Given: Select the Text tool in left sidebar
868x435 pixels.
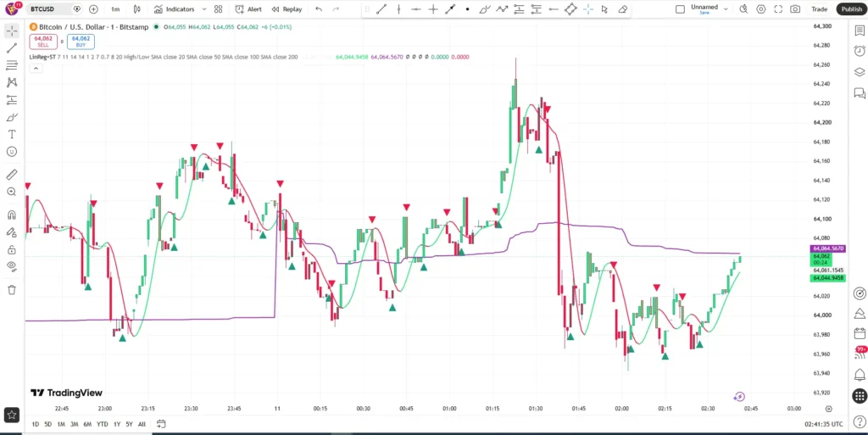Looking at the screenshot, I should pos(12,135).
